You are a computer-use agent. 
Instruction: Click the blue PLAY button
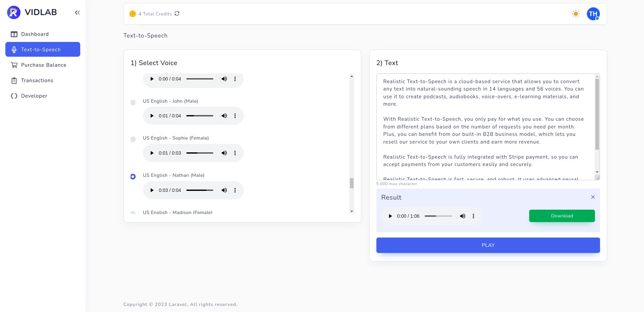click(488, 245)
